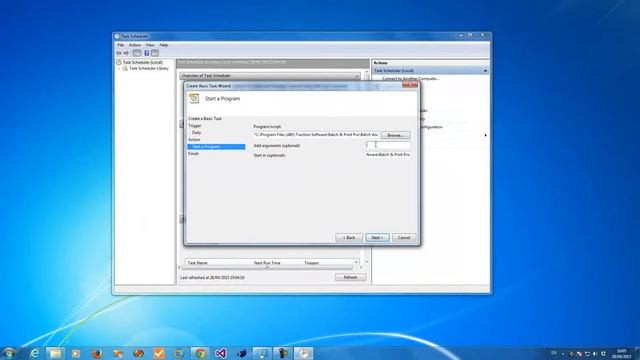Open the Action menu
Screen dimensions: 640x360
135,45
